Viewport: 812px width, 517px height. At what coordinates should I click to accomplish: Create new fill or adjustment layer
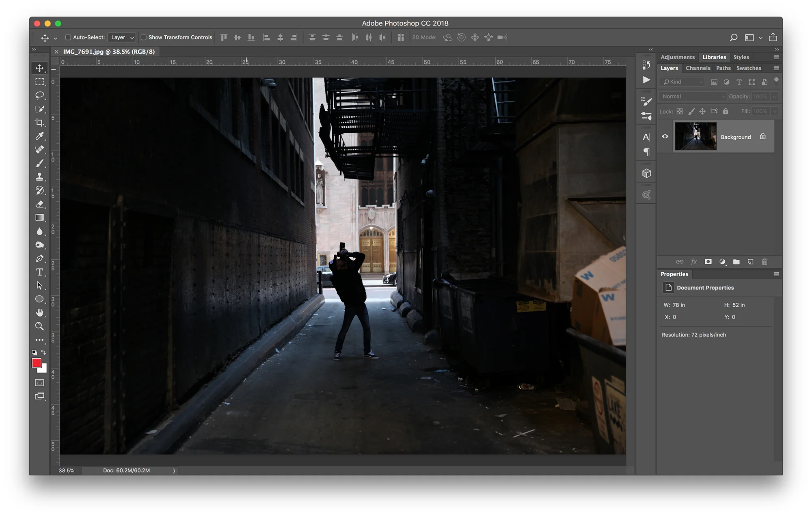pos(722,262)
